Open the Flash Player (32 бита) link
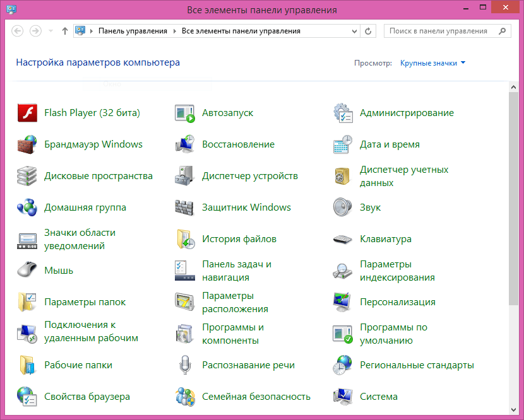Screen dimensions: 524x420 point(92,113)
